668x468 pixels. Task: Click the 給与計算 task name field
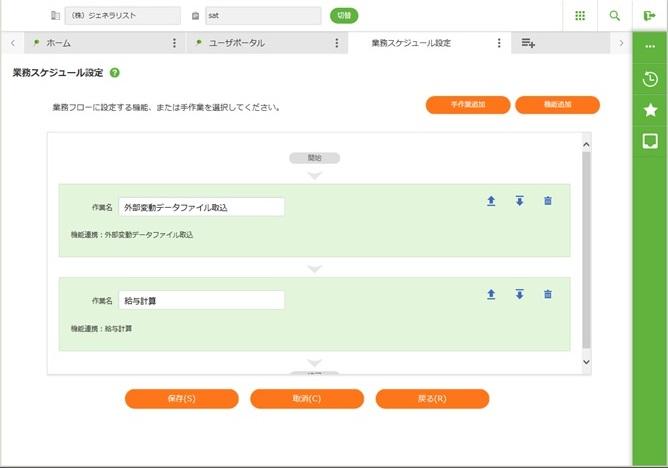(x=200, y=300)
